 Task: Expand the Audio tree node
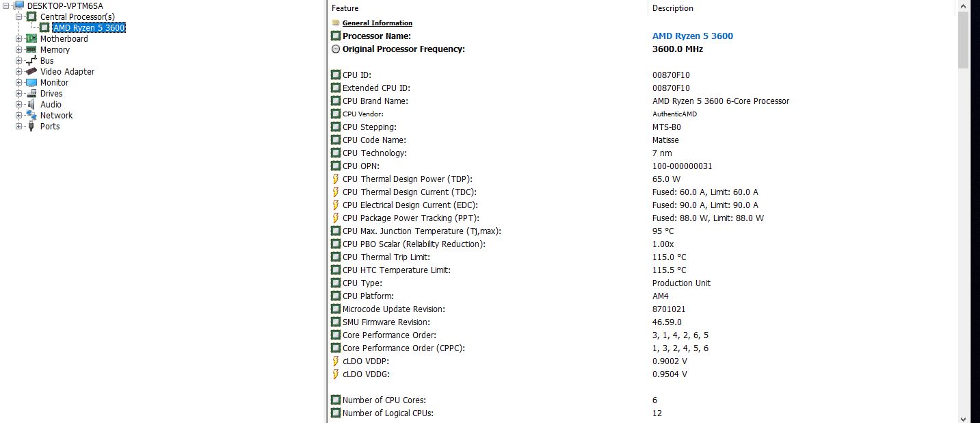(19, 104)
